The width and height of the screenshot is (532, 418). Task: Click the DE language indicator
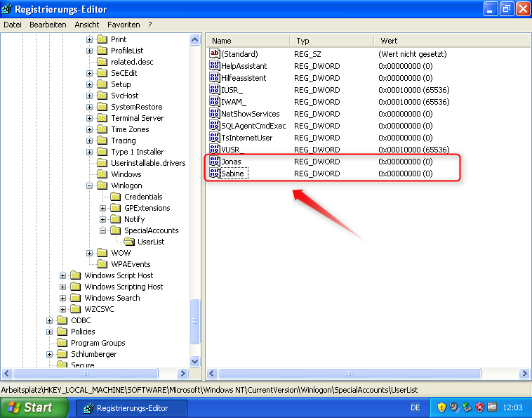415,407
